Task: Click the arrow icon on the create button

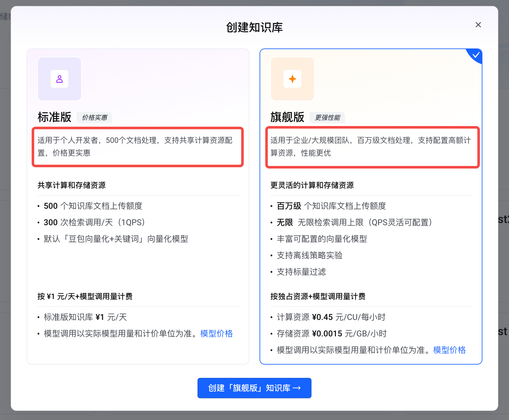Action: 297,388
